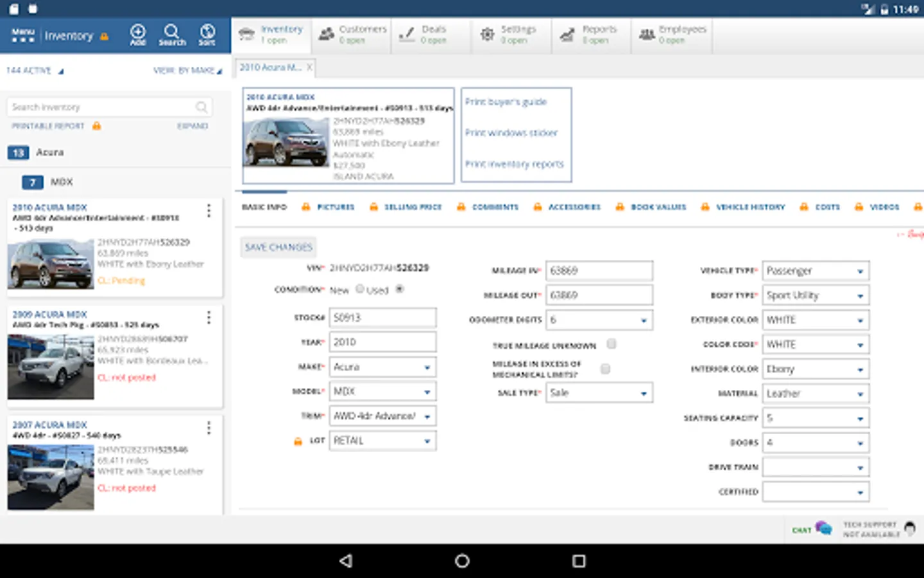Switch to the Costs tab

point(828,207)
